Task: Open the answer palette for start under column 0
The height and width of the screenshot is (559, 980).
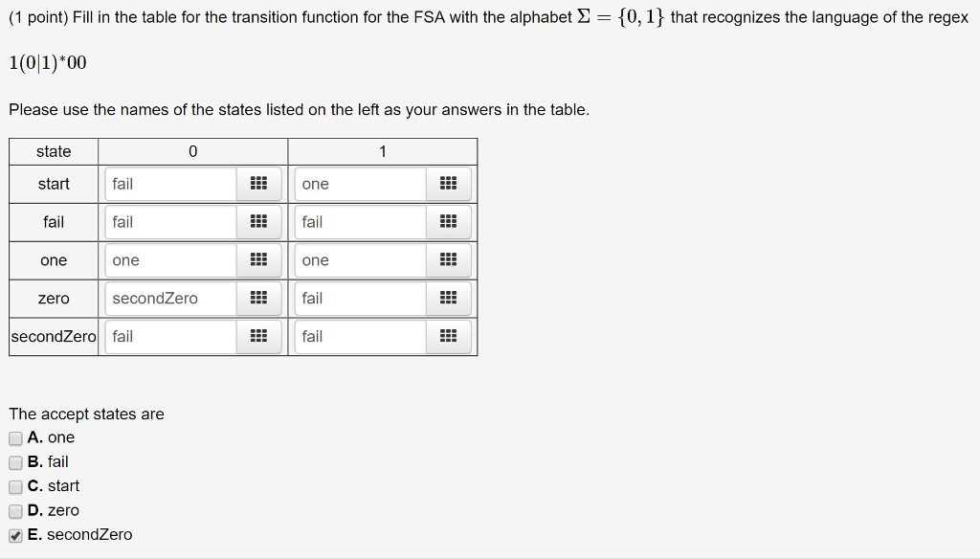Action: 258,184
